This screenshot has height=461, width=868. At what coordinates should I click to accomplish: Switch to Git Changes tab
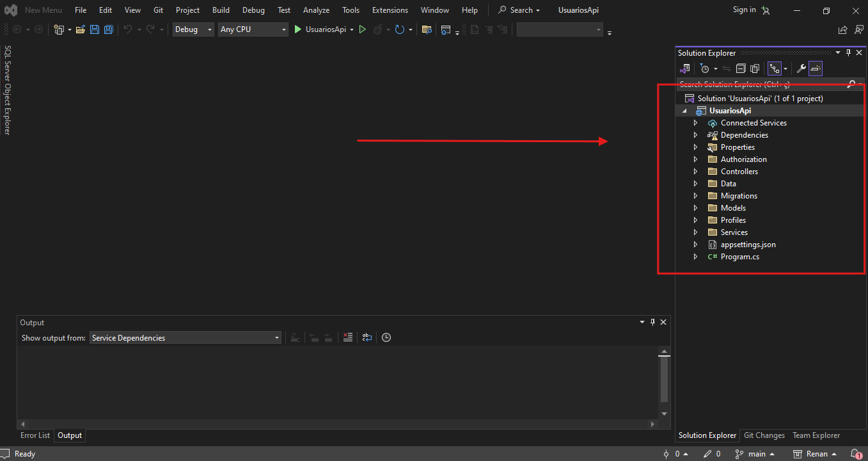click(x=764, y=435)
